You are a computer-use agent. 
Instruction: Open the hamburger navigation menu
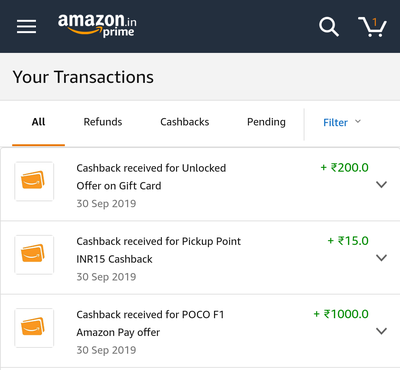coord(27,26)
